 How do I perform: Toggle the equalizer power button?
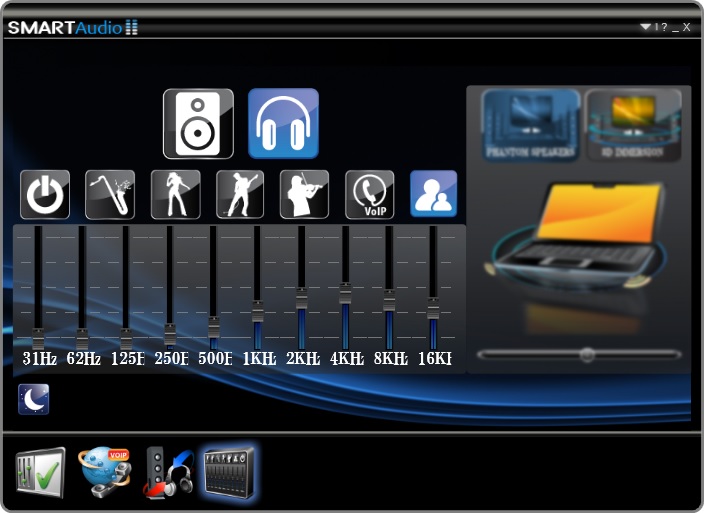pyautogui.click(x=45, y=195)
